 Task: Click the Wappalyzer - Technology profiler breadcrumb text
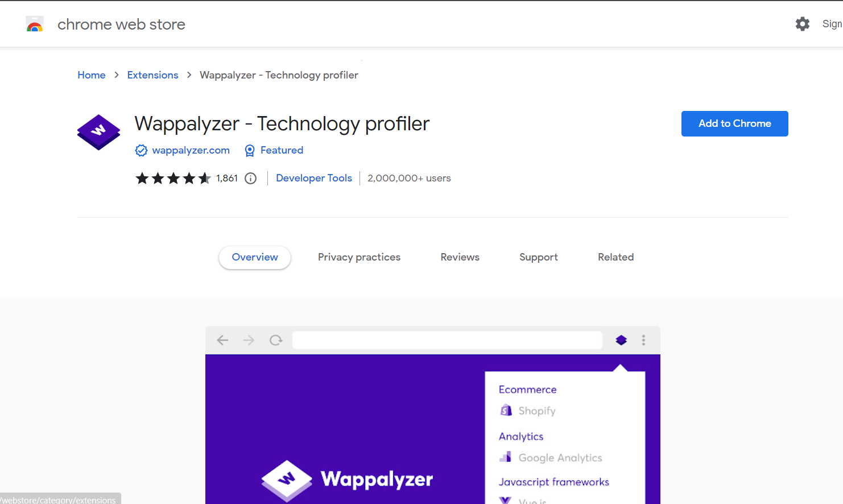point(279,75)
